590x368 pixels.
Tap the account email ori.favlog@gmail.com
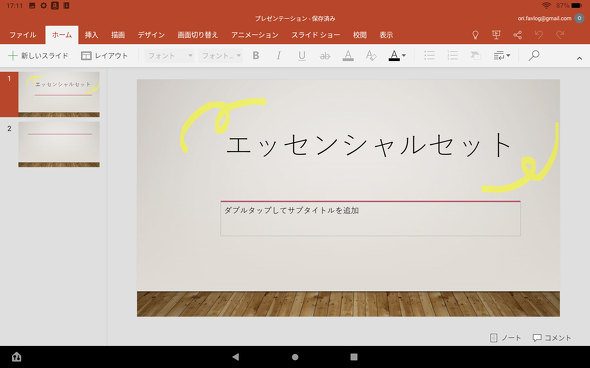[544, 18]
